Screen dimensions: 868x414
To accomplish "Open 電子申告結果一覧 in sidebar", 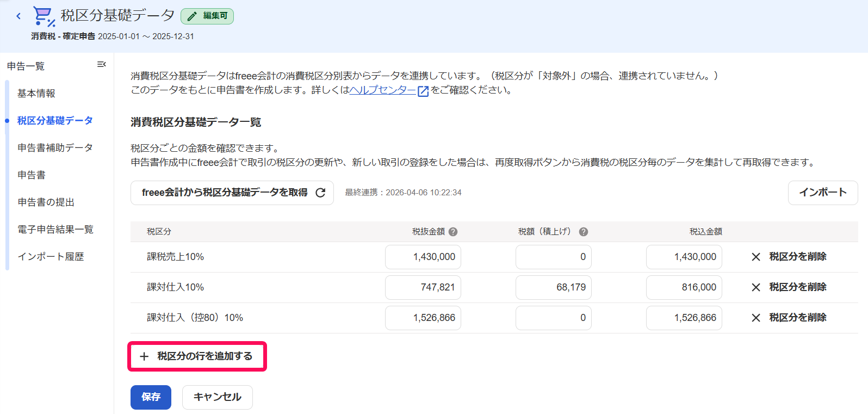I will [x=55, y=230].
